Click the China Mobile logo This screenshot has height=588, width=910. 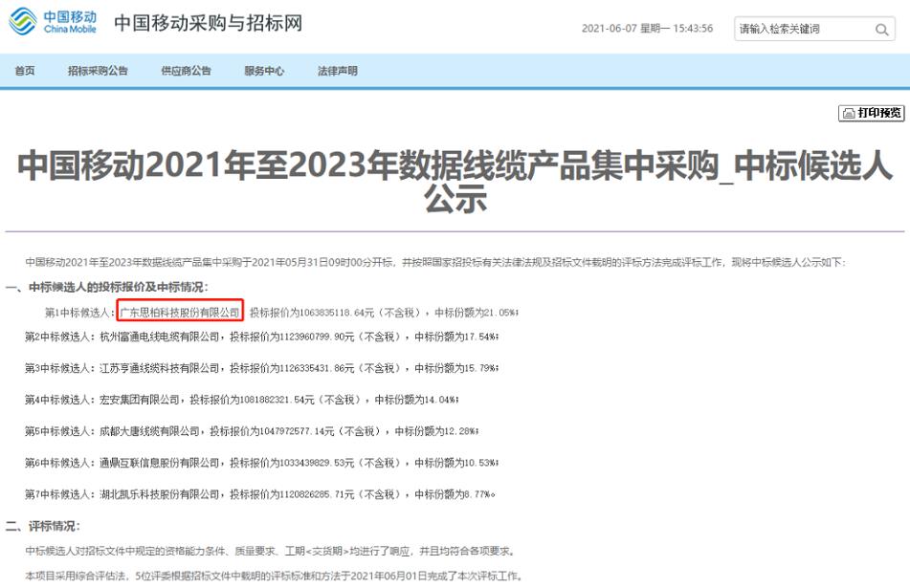[x=55, y=23]
